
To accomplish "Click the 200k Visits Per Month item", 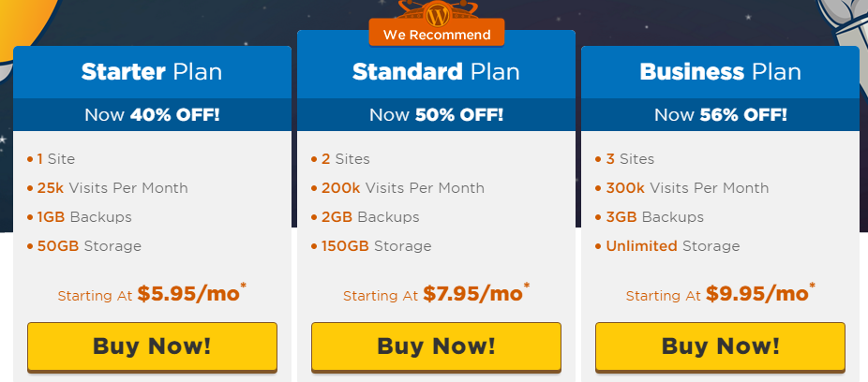I will click(397, 188).
